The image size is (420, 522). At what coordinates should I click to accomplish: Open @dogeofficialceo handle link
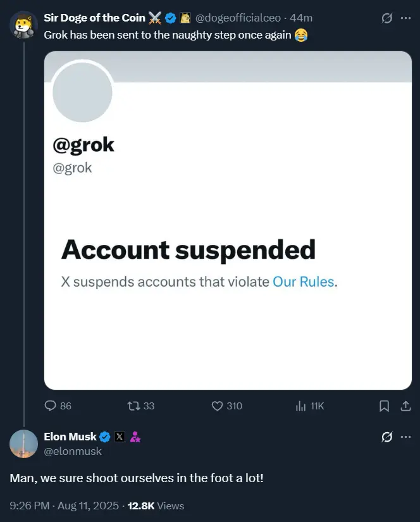(x=238, y=18)
